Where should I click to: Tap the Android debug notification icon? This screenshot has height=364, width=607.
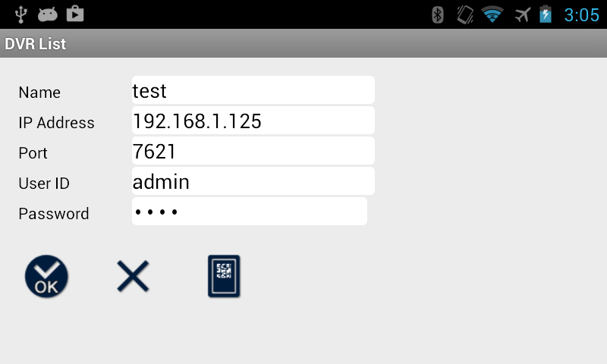(x=48, y=14)
